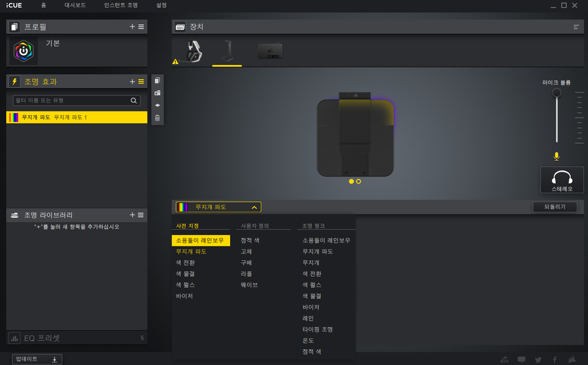Screen dimensions: 588x365
Task: Choose 온도 lighting link effect
Action: point(308,341)
